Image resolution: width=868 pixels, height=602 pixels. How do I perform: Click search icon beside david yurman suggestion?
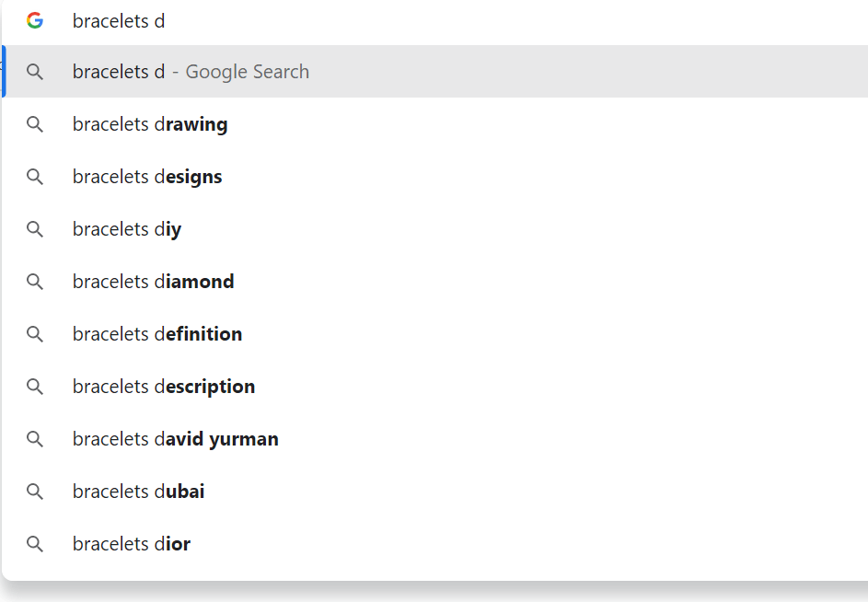coord(35,439)
